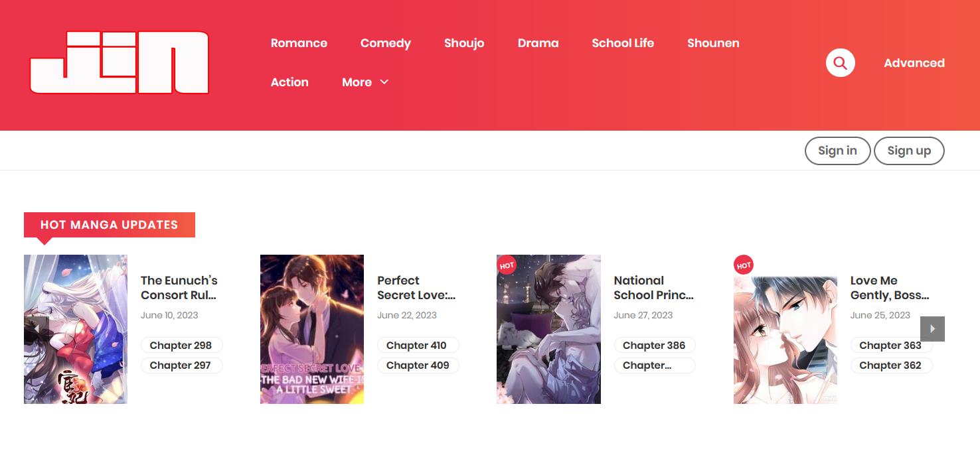Expand the More genres dropdown

point(365,82)
